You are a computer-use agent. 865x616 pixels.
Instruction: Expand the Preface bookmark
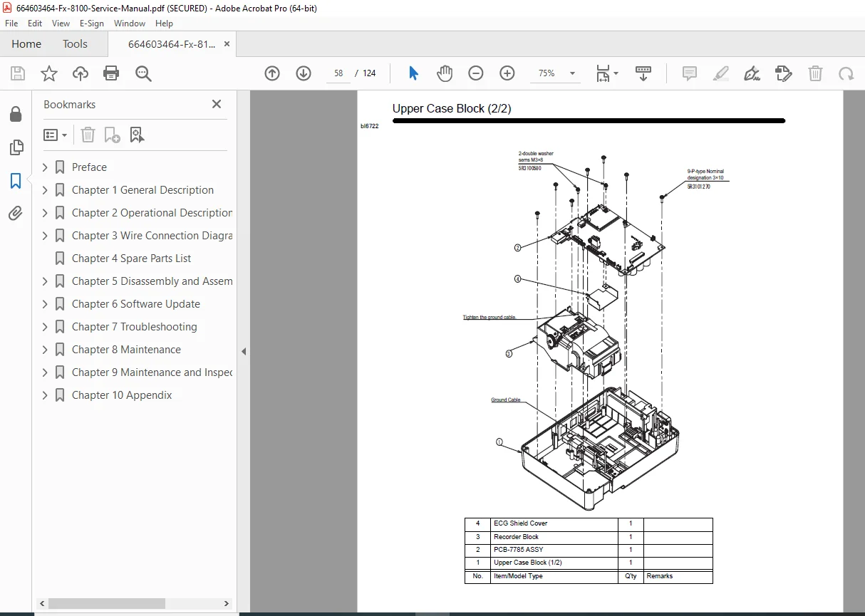(45, 167)
